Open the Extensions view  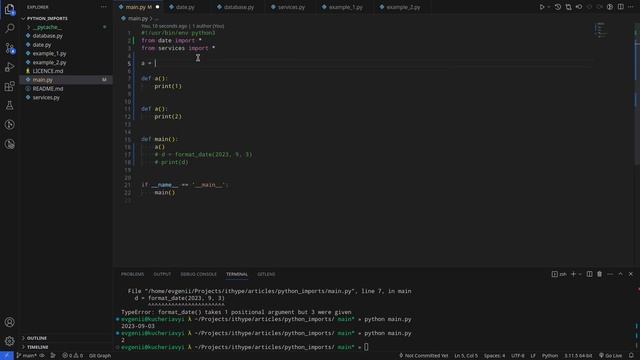[10, 86]
